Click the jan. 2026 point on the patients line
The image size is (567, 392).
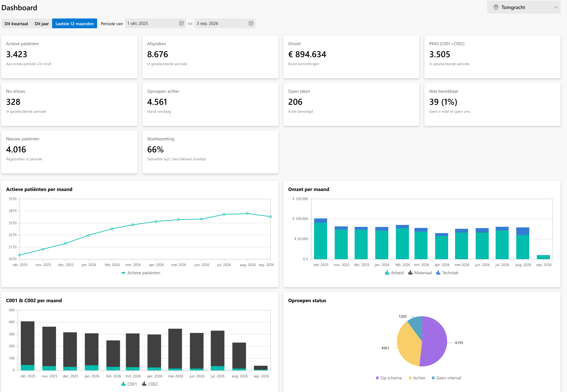click(89, 235)
